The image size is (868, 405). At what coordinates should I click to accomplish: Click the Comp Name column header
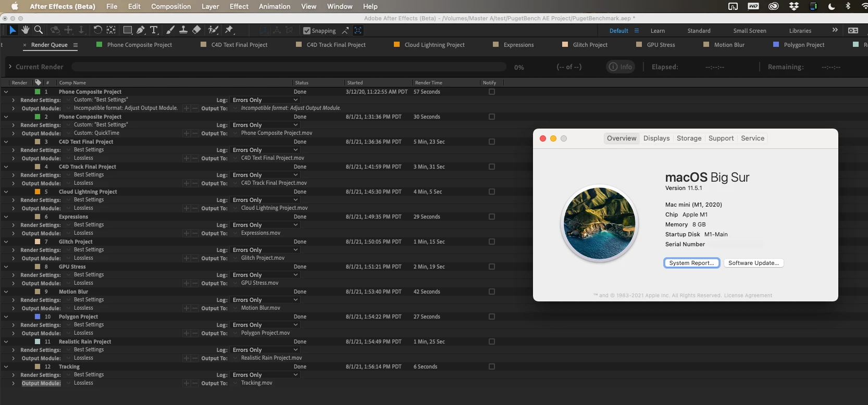click(72, 83)
